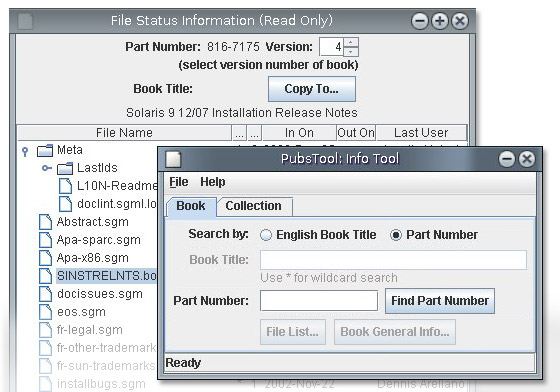Minimize the File Status Information window
This screenshot has width=560, height=392.
pos(420,21)
